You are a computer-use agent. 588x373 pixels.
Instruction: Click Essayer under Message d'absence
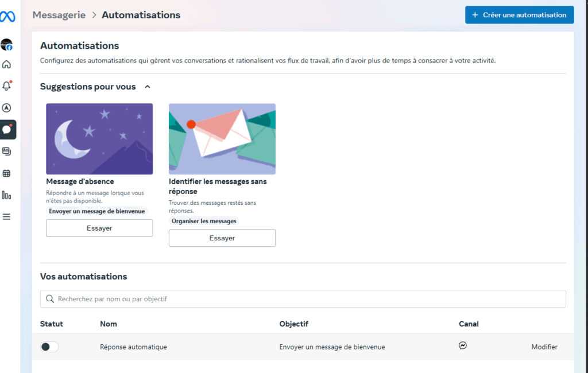[x=99, y=228]
